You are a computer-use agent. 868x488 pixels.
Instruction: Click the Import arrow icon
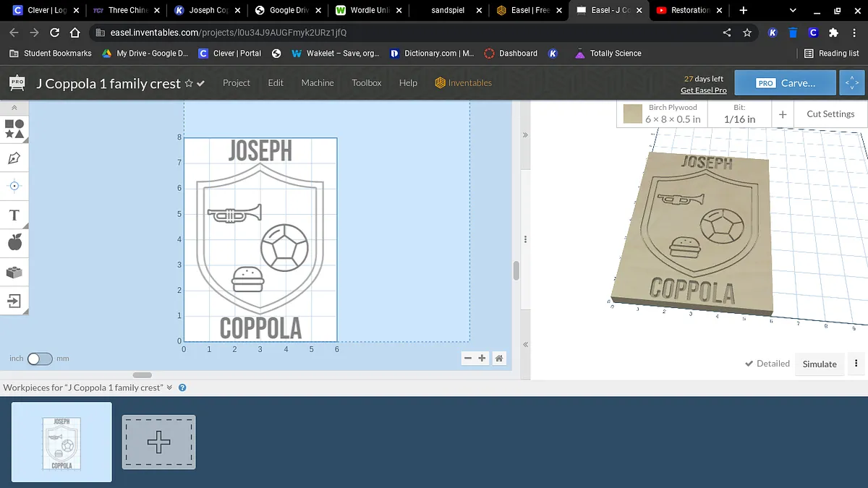14,300
